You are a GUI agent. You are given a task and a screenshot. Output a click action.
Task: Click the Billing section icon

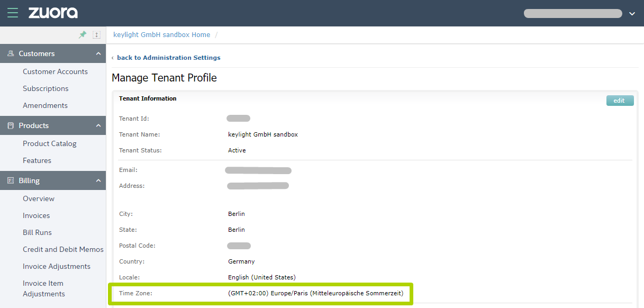pos(11,180)
